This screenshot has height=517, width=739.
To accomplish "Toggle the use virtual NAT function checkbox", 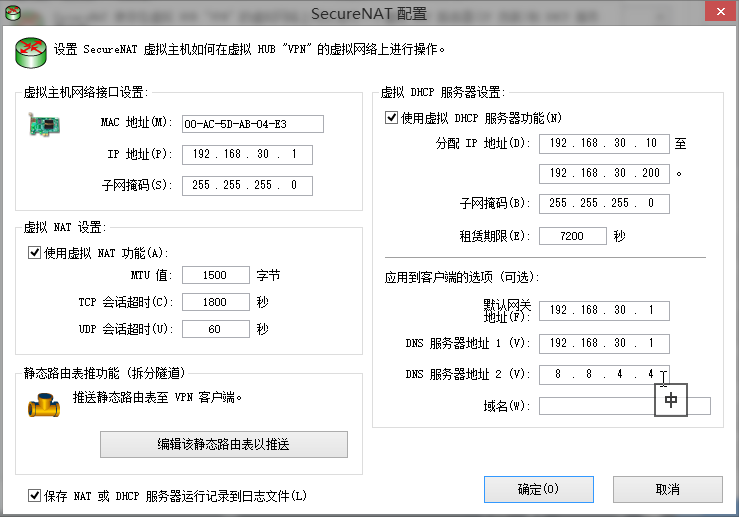I will coord(35,253).
